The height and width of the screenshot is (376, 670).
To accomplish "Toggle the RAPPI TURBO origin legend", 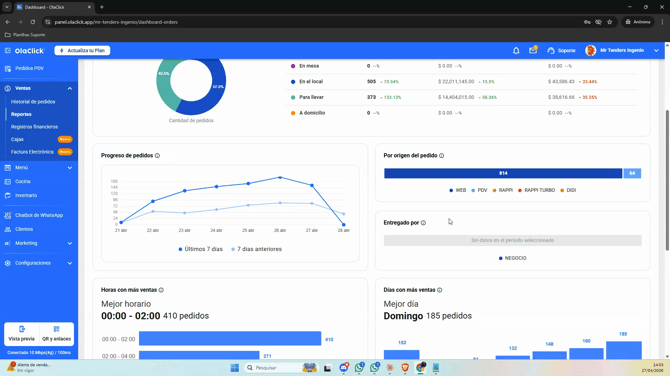I will click(x=536, y=190).
